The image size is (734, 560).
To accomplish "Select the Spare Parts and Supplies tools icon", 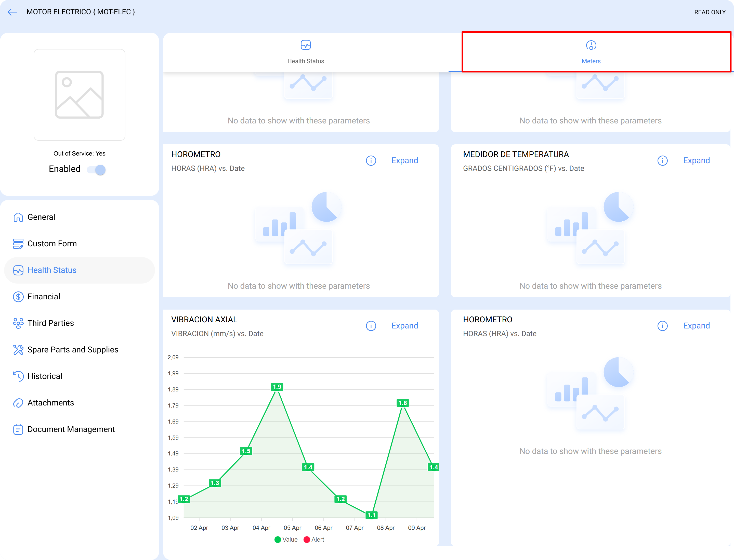I will (x=18, y=349).
